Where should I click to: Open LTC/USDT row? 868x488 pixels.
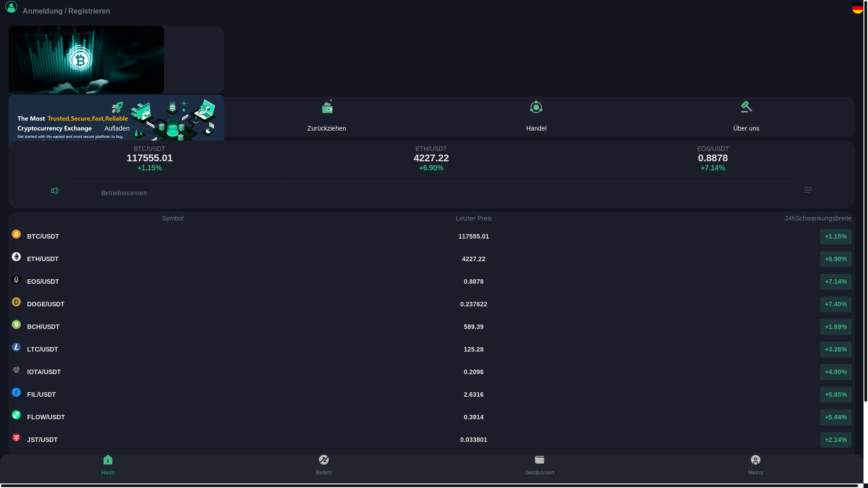(432, 349)
